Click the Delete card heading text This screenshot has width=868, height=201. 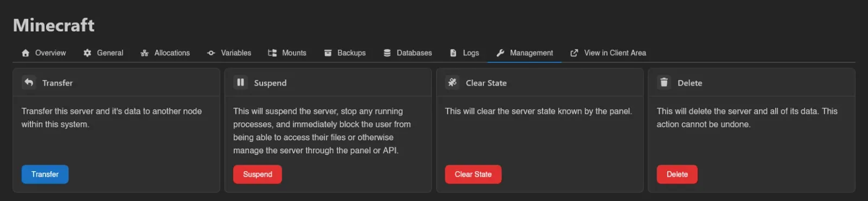coord(690,83)
